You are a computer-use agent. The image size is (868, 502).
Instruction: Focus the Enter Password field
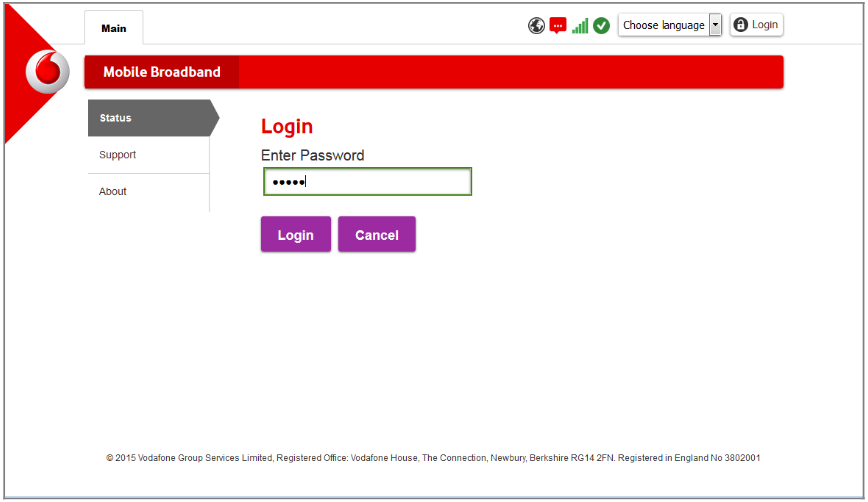(x=368, y=182)
